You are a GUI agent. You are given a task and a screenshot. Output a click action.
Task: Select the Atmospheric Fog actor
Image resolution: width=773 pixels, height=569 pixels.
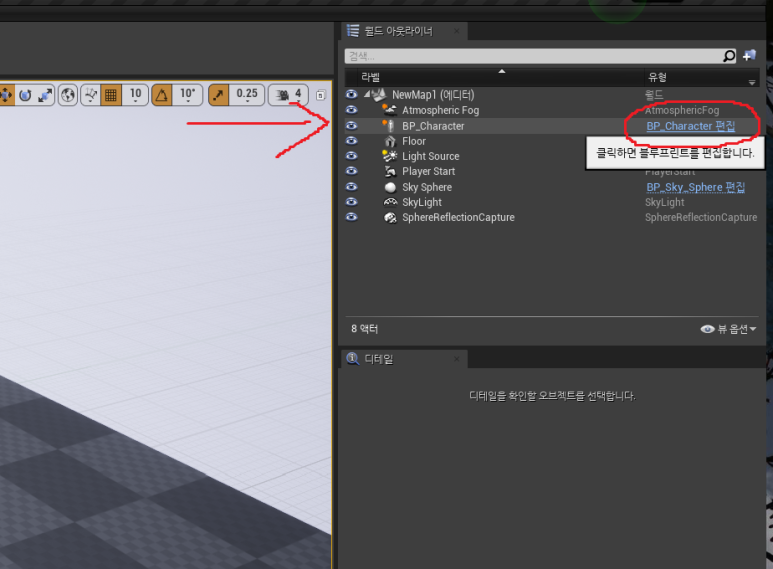440,110
